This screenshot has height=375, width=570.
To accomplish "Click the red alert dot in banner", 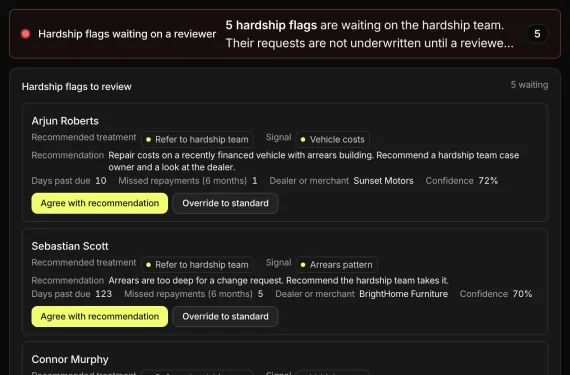I will coord(25,34).
